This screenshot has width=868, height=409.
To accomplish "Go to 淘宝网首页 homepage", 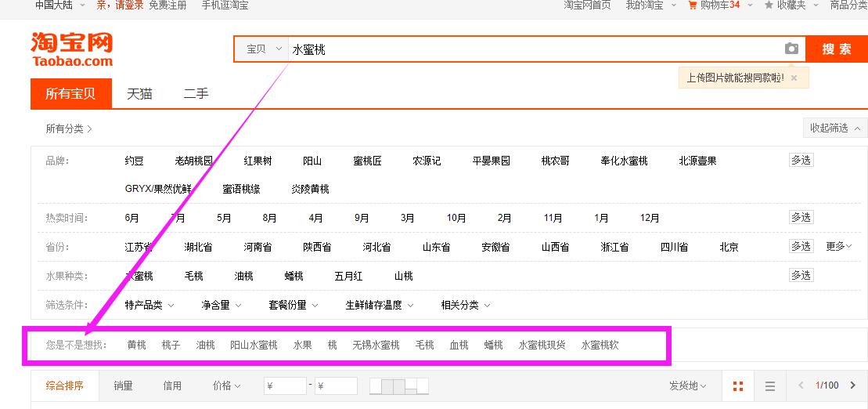I will (587, 5).
